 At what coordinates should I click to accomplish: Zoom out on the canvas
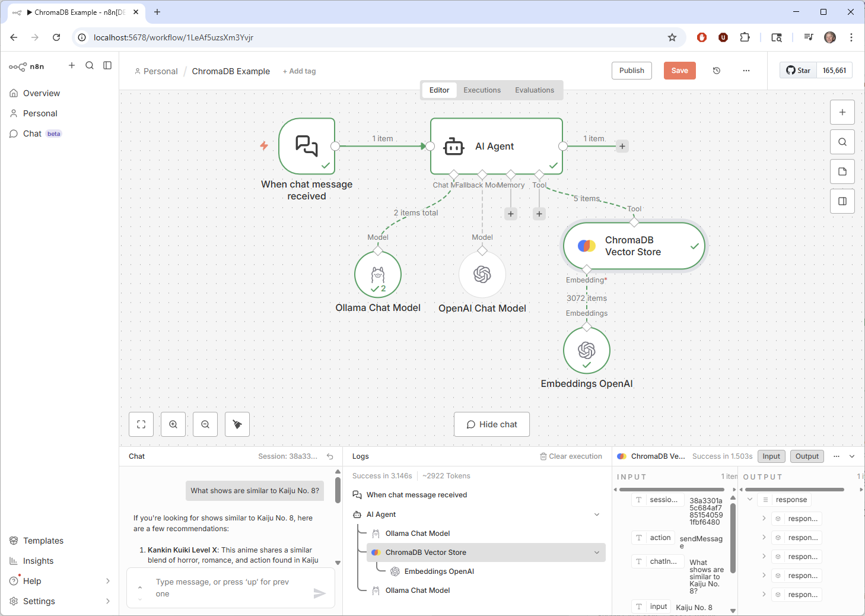click(x=205, y=424)
